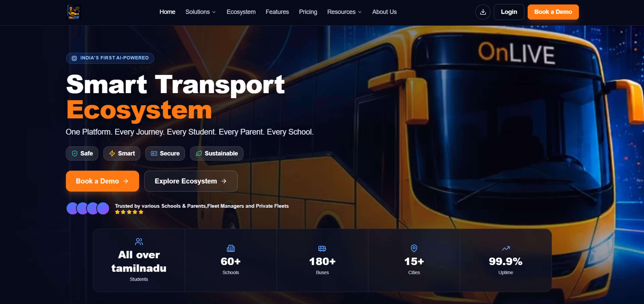
Task: Click the 'Trusted by various Schools' text
Action: (x=202, y=206)
